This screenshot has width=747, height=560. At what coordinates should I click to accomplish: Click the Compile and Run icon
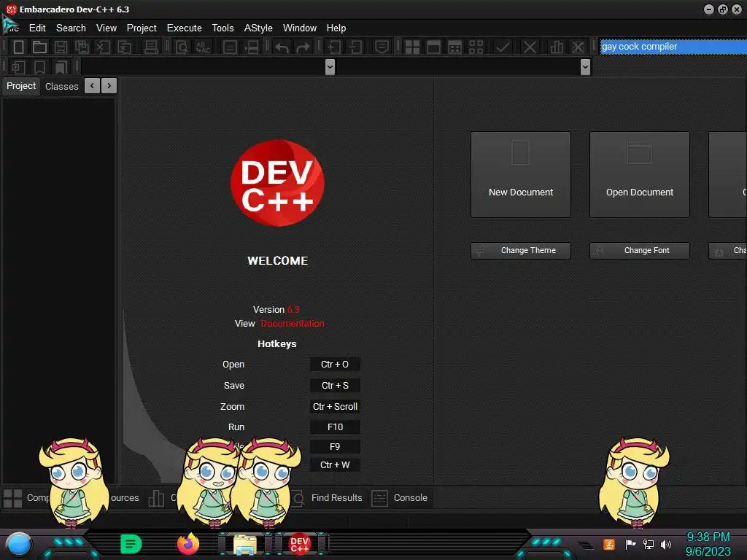(x=455, y=47)
